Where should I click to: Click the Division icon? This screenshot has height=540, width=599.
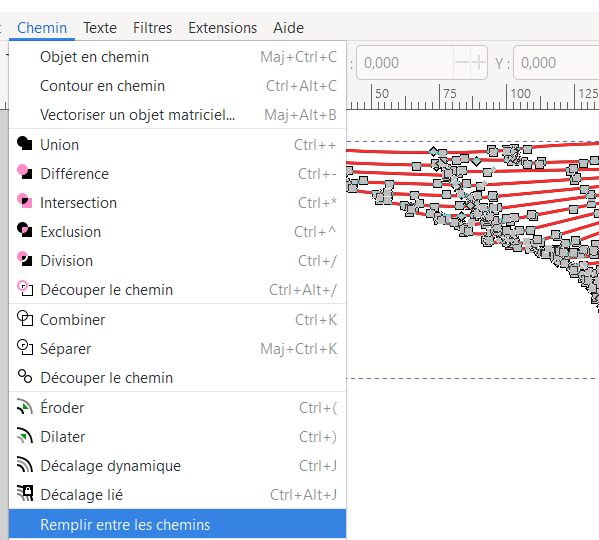[x=25, y=259]
